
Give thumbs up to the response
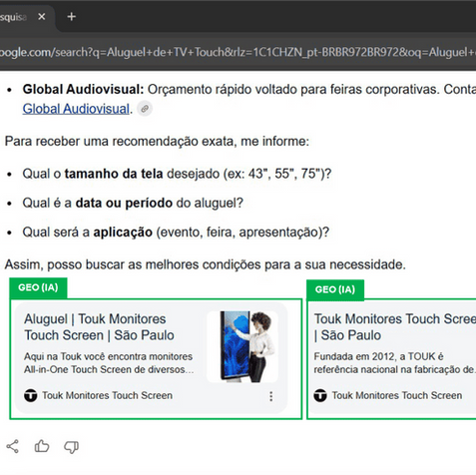[42, 446]
